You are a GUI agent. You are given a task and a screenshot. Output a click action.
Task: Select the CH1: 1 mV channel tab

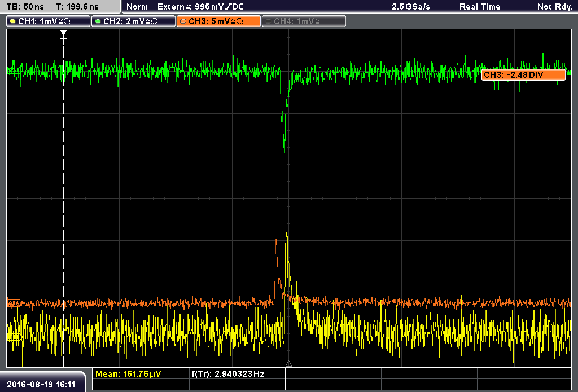pyautogui.click(x=48, y=21)
